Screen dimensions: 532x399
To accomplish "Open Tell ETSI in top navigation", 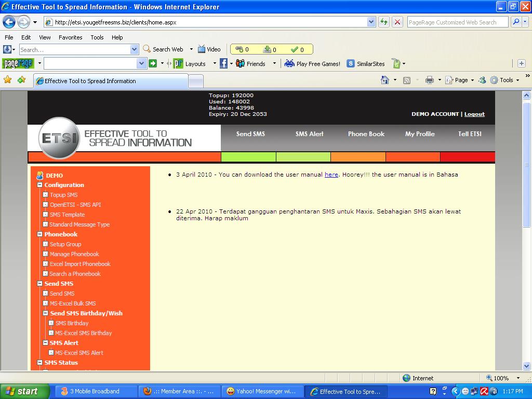I will pos(470,134).
